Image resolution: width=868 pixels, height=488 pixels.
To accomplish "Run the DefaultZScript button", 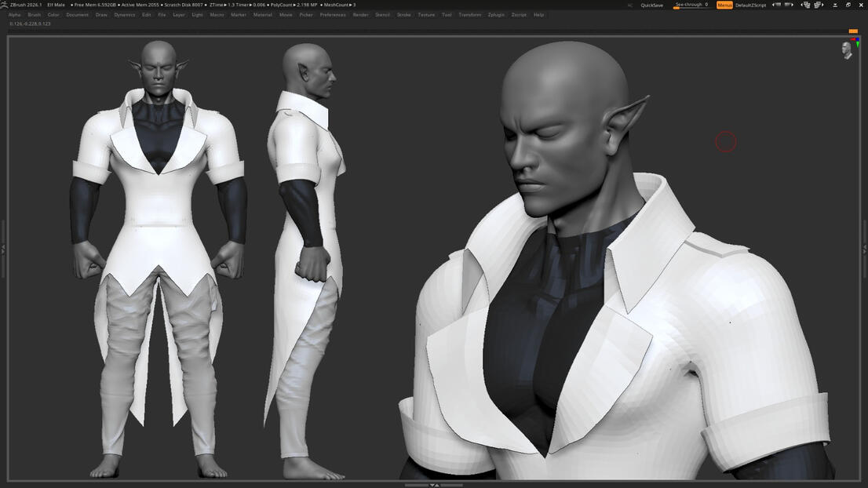I will point(750,5).
